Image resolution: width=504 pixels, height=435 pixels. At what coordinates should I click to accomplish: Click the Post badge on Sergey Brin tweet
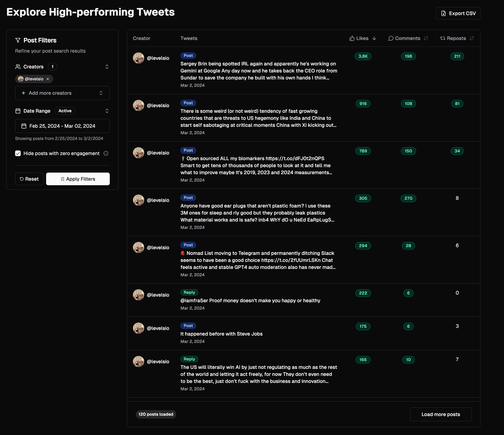coord(188,56)
